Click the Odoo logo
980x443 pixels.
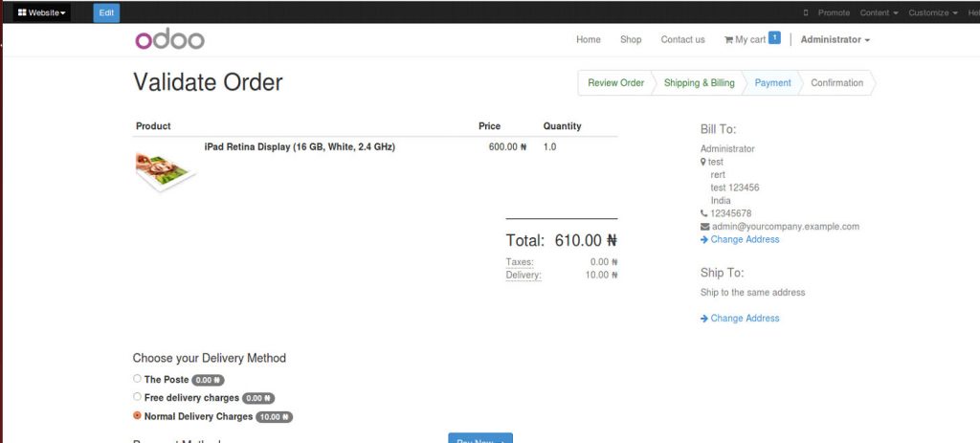coord(169,39)
